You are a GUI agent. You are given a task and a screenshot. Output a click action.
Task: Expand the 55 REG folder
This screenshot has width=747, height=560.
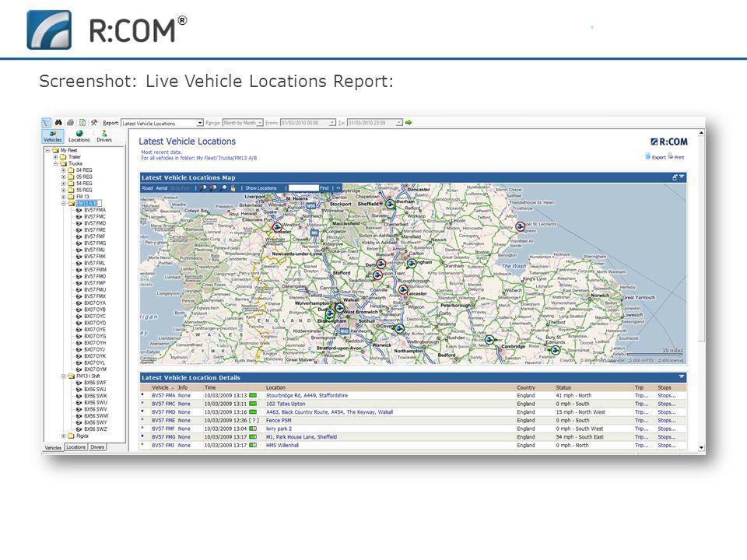click(63, 190)
